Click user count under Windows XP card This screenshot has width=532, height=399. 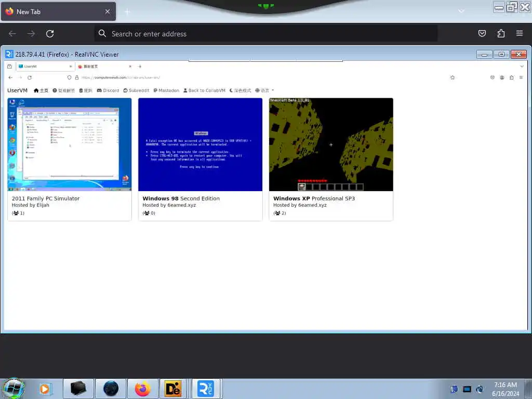[280, 213]
